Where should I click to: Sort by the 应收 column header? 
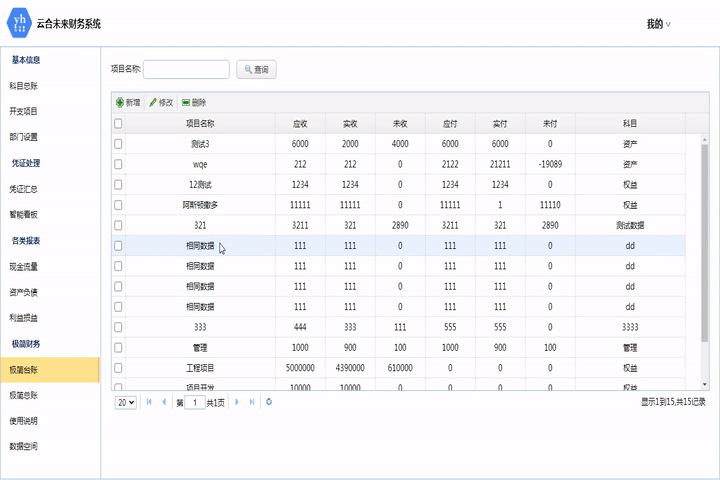pyautogui.click(x=300, y=124)
